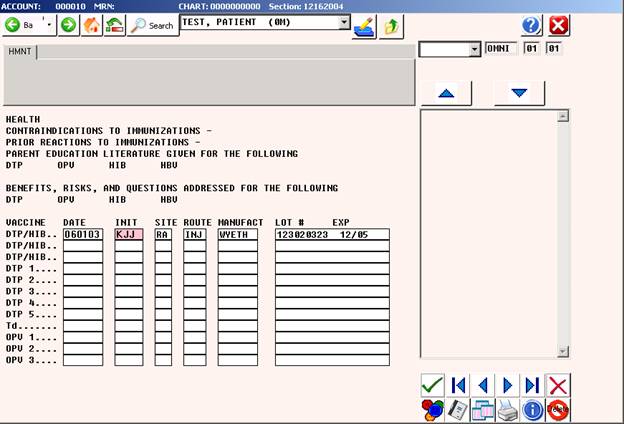Viewport: 624px width, 424px height.
Task: Select the HMNT tab
Action: pyautogui.click(x=20, y=51)
